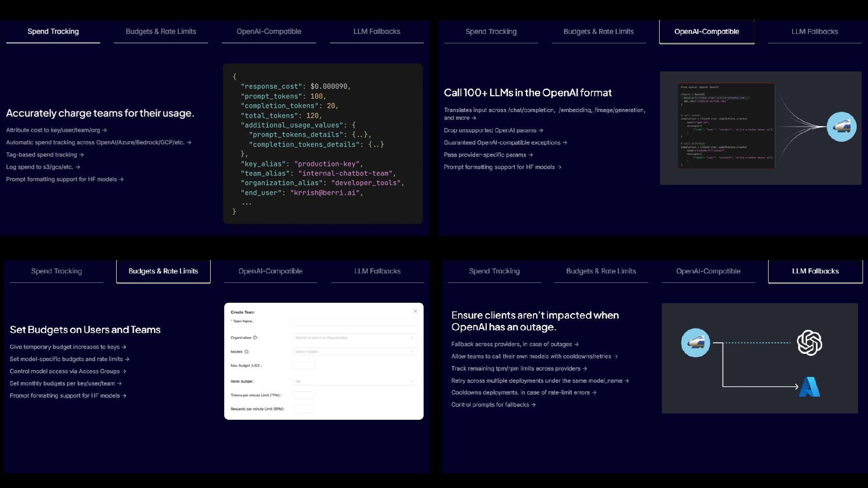
Task: Click the train icon in fallback diagram
Action: point(695,343)
